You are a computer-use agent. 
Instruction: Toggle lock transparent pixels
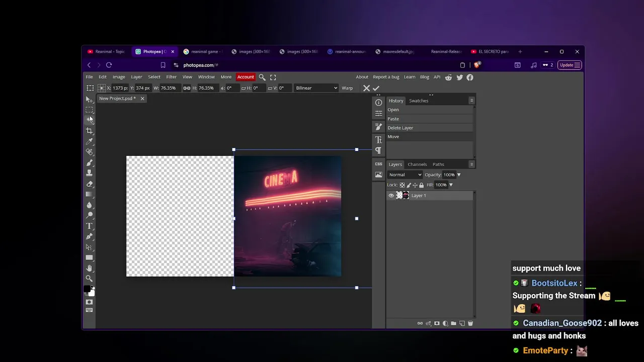(x=402, y=185)
